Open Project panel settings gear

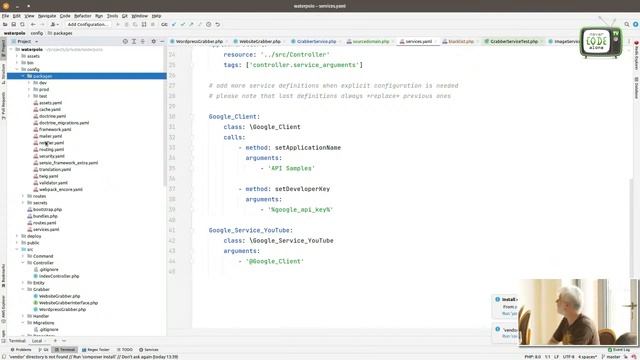click(153, 41)
